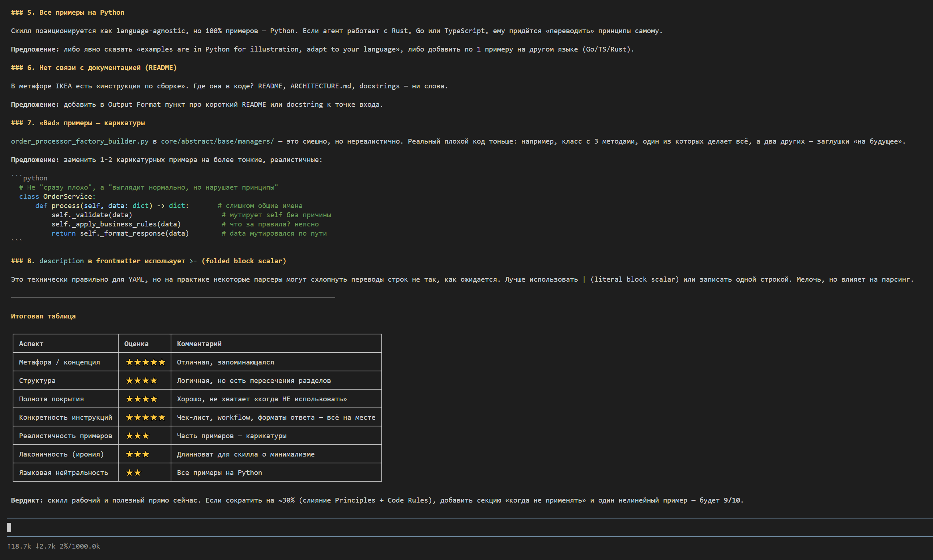
Task: Click heading about description в frontmatter
Action: pos(149,261)
